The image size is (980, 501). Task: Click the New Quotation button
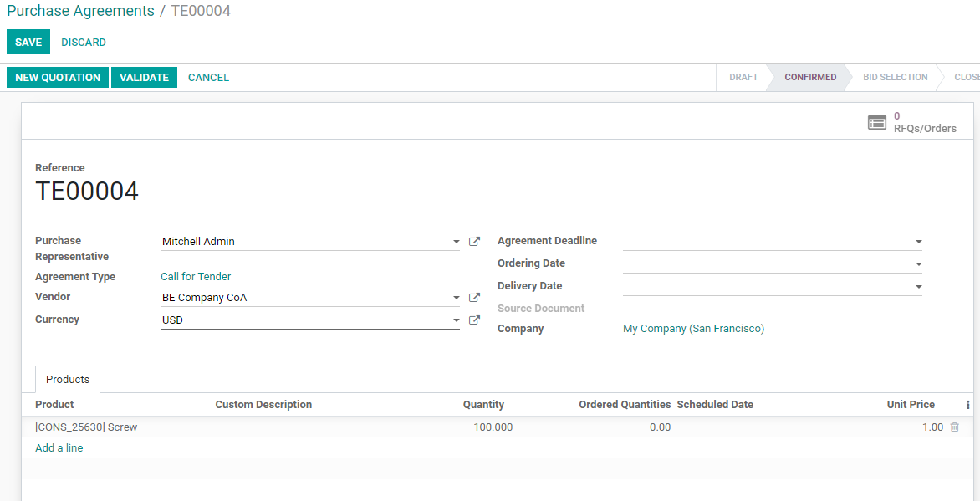click(x=58, y=78)
